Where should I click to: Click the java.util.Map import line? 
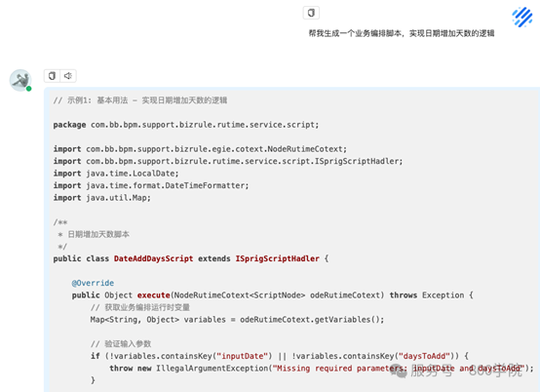point(102,198)
